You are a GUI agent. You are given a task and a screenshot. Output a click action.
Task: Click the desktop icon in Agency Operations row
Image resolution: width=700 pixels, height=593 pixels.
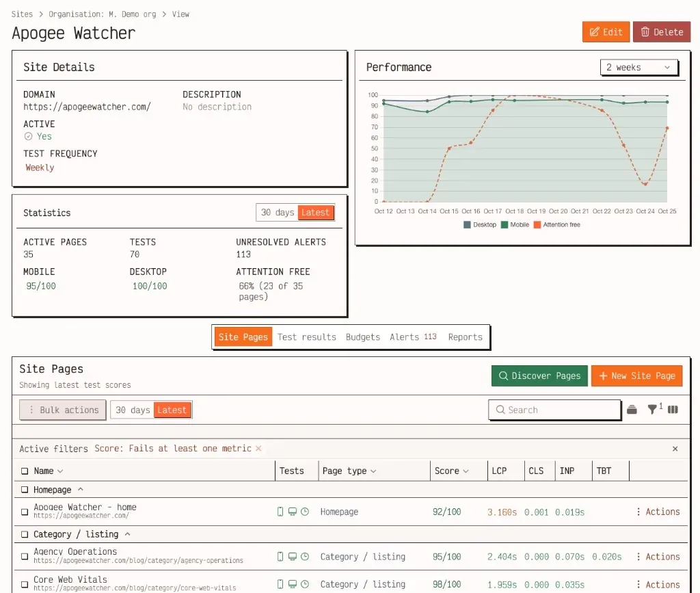[x=293, y=556]
